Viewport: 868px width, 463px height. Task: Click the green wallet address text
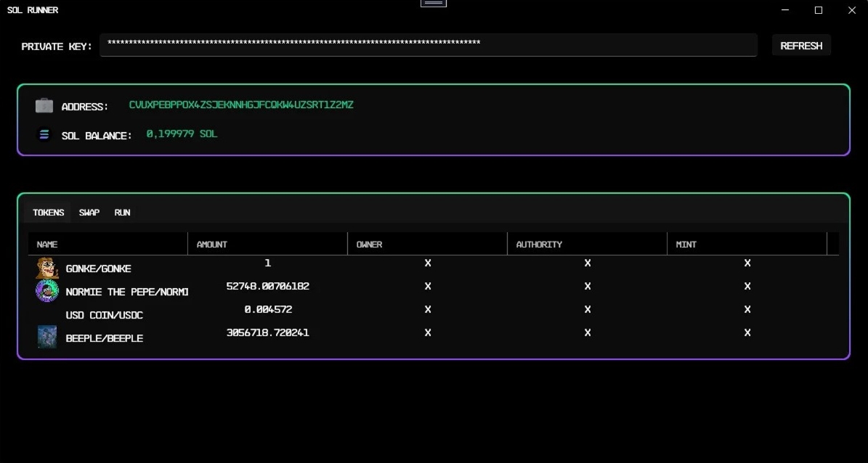coord(243,105)
